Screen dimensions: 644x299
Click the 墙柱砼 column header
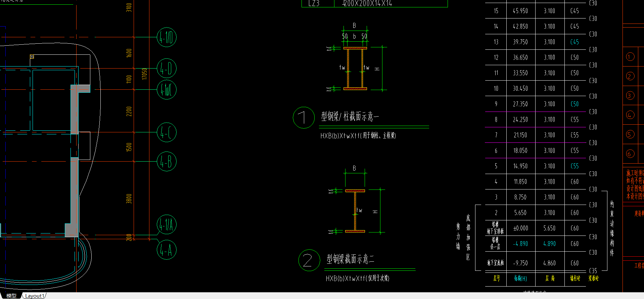tap(575, 278)
